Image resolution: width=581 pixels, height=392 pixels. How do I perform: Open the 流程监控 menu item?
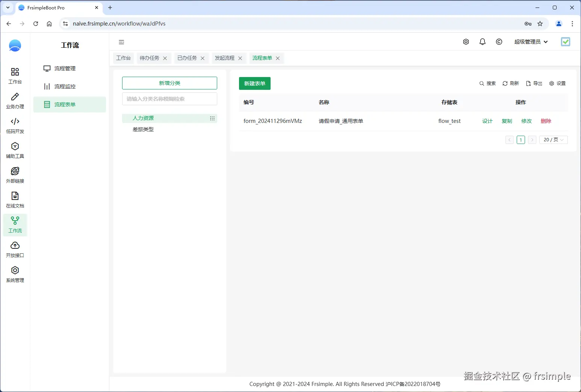[70, 86]
